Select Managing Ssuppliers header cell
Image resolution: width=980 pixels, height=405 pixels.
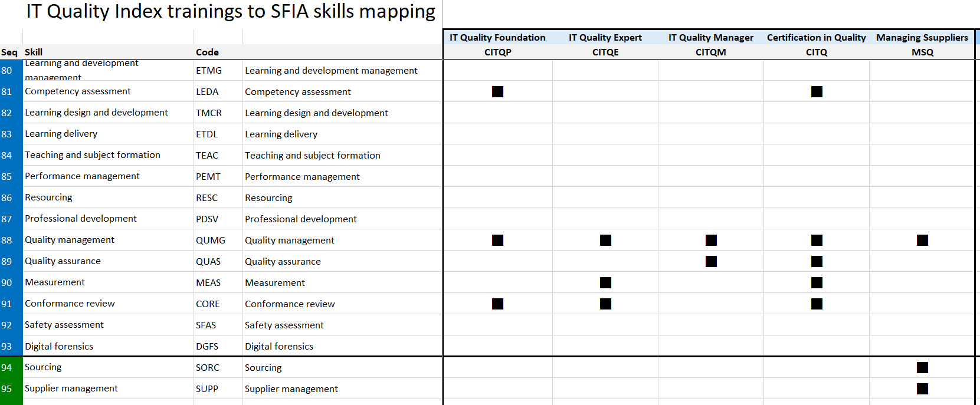[x=922, y=38]
